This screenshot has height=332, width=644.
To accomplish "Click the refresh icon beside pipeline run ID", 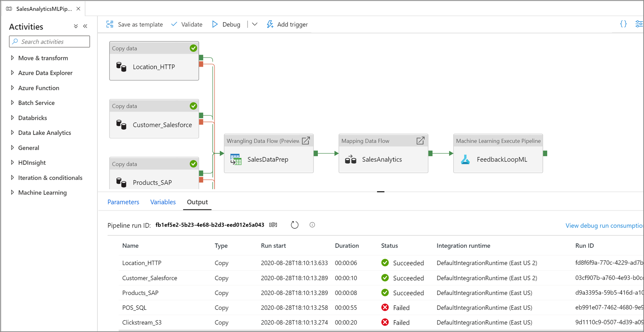I will [295, 225].
